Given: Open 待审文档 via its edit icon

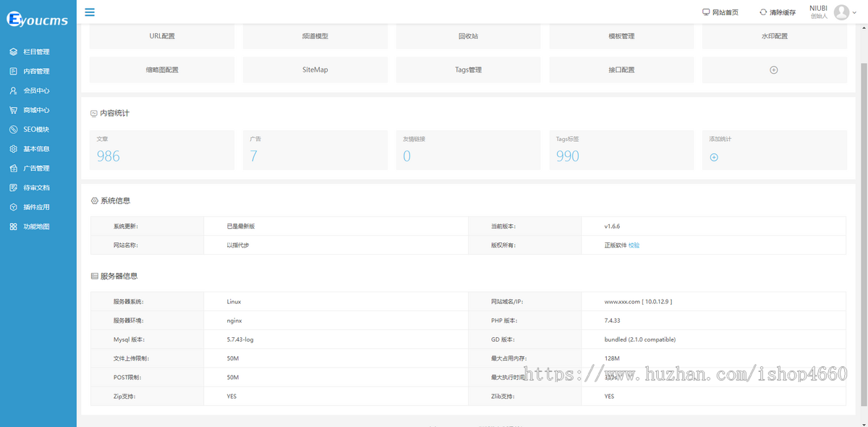Looking at the screenshot, I should pyautogui.click(x=14, y=188).
